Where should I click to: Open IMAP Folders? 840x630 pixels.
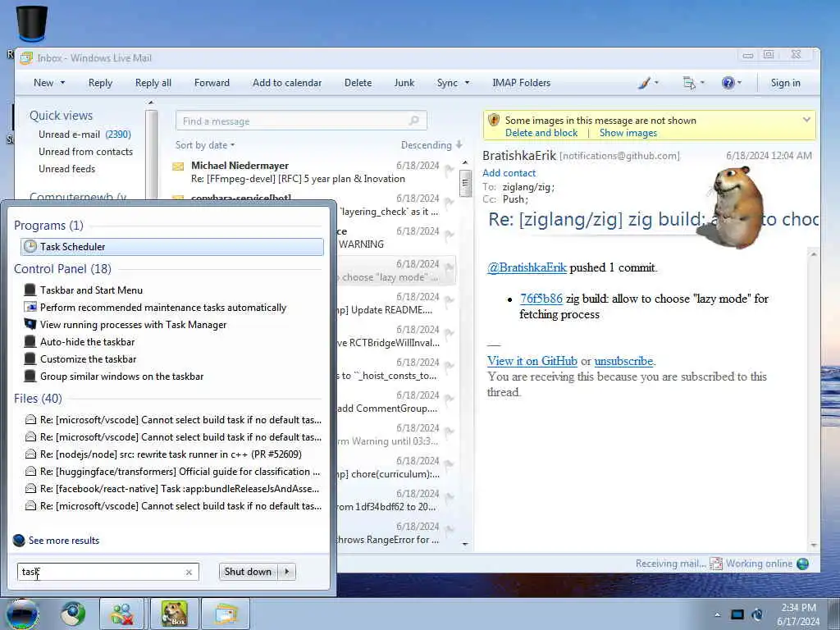click(x=521, y=83)
